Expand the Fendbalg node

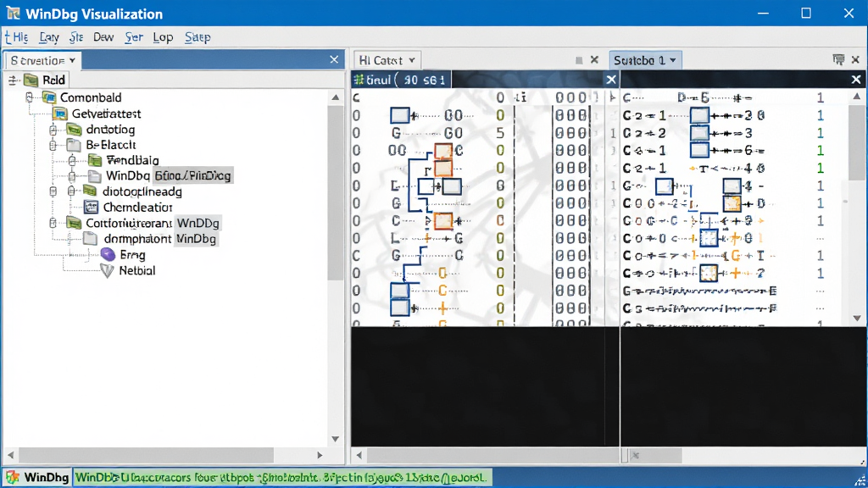tap(72, 160)
